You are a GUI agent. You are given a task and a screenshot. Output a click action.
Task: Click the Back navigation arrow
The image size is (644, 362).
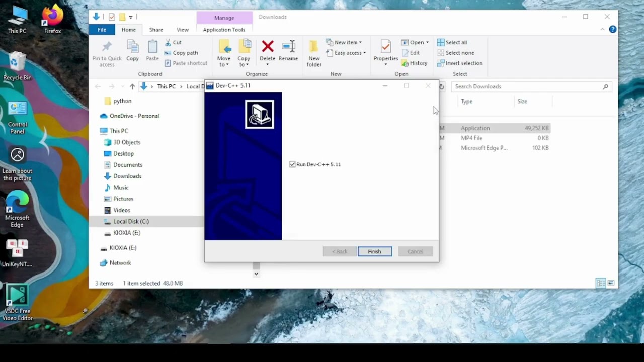[x=98, y=86]
